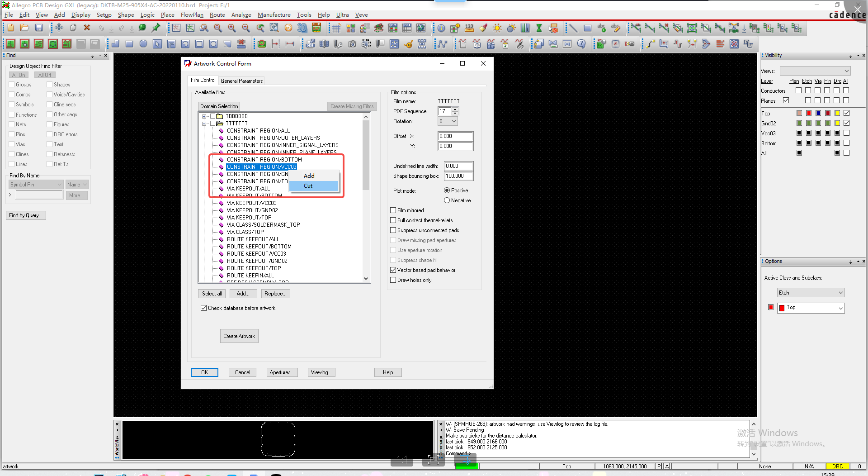This screenshot has height=476, width=868.
Task: Select VIA KEEPOUT/VCC03 in film tree
Action: coord(251,203)
